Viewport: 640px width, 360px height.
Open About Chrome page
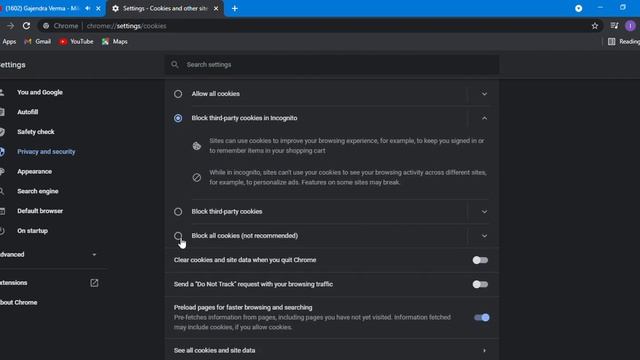point(19,302)
